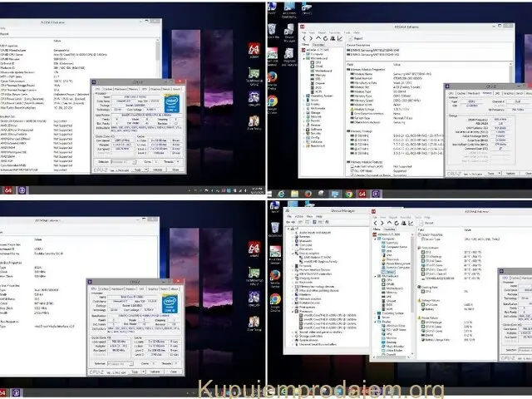The width and height of the screenshot is (532, 399).
Task: Open File Explorer from the taskbar
Action: (x=293, y=193)
